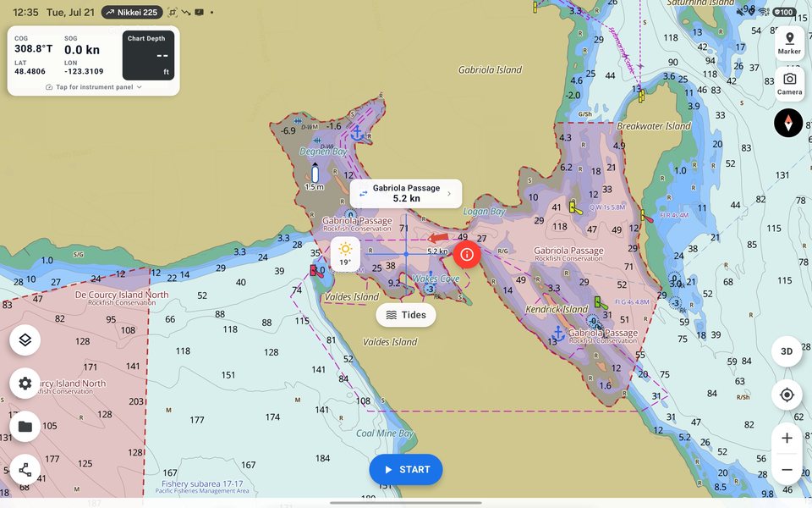Center map on current location

(x=787, y=395)
